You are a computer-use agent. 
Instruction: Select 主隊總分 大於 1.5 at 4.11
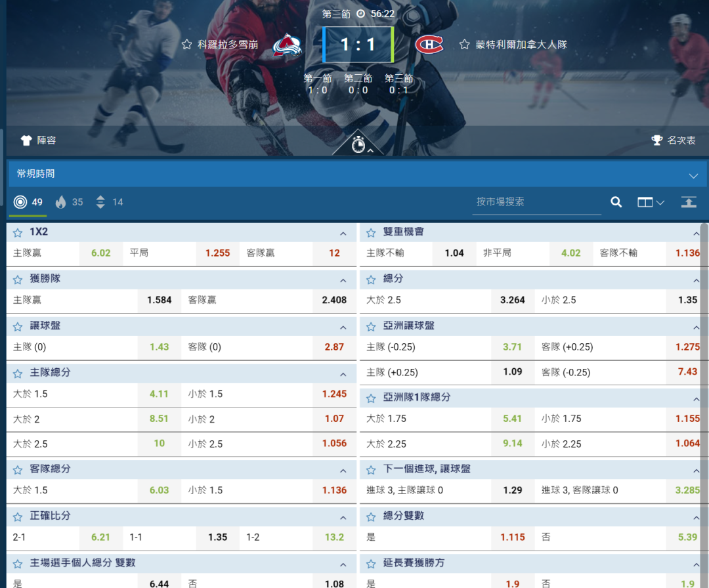159,394
